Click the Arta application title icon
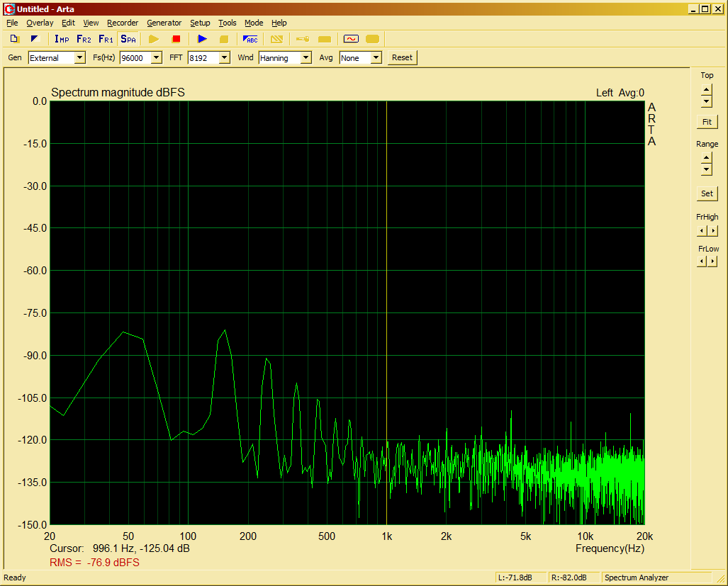 point(9,9)
